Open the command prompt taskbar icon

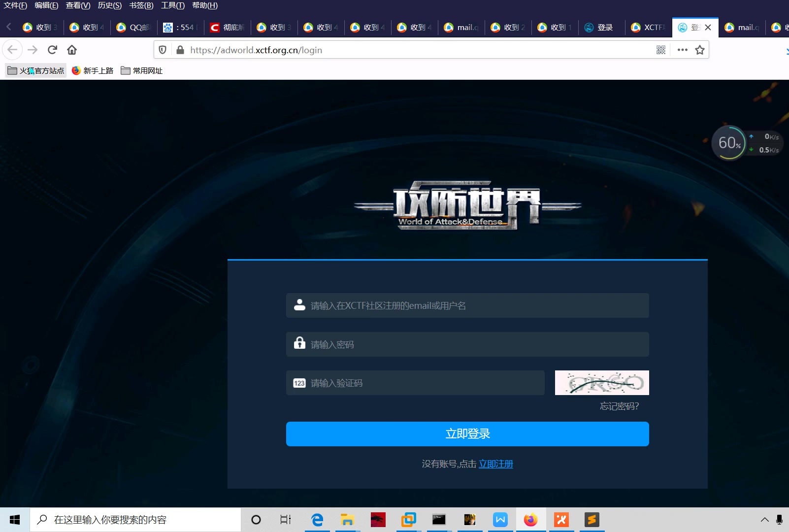pos(439,520)
